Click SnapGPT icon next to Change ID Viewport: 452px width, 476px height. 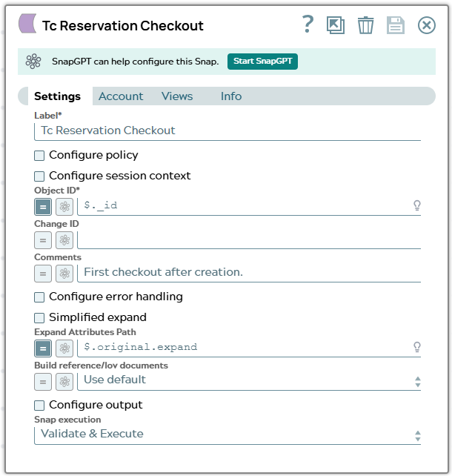(64, 240)
